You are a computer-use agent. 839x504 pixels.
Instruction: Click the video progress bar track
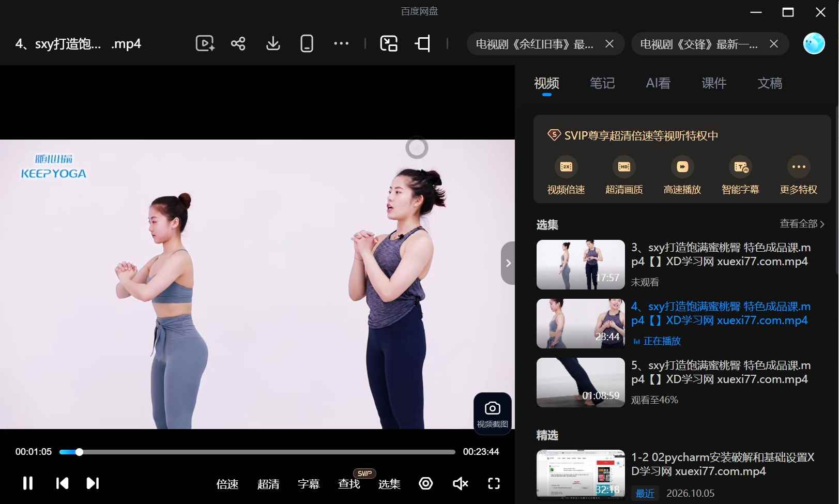[x=257, y=452]
